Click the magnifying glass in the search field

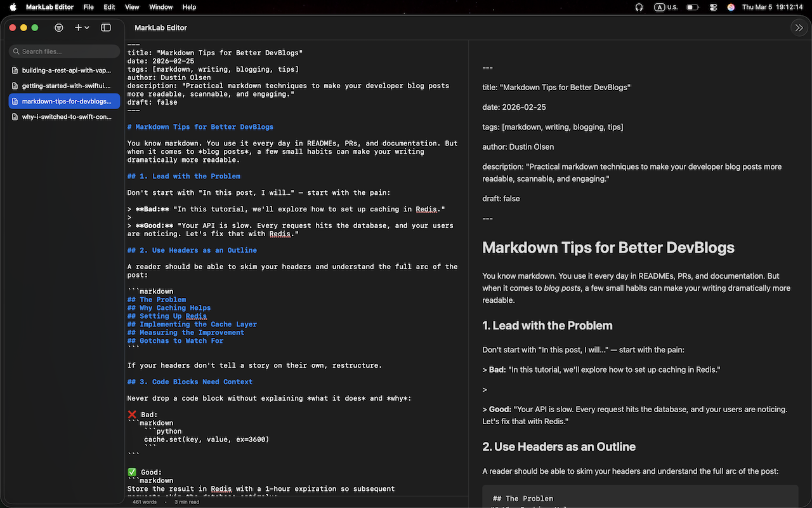(16, 51)
